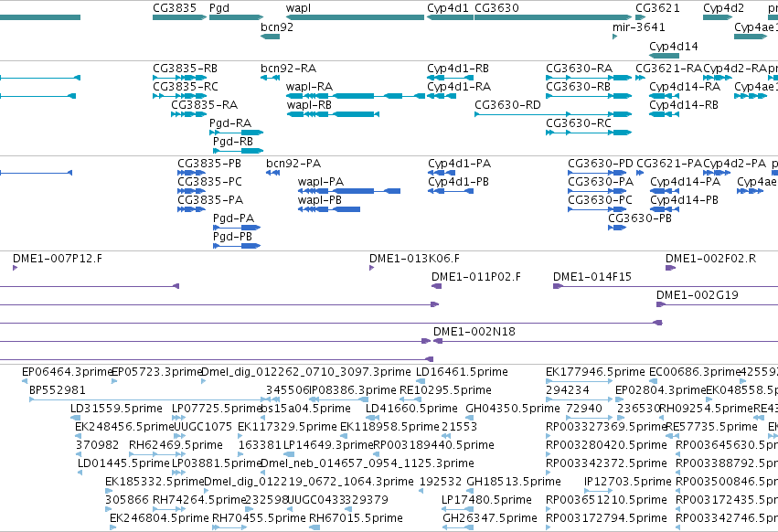This screenshot has width=778, height=532.
Task: Open the CG3621-RA transcript label
Action: [669, 68]
